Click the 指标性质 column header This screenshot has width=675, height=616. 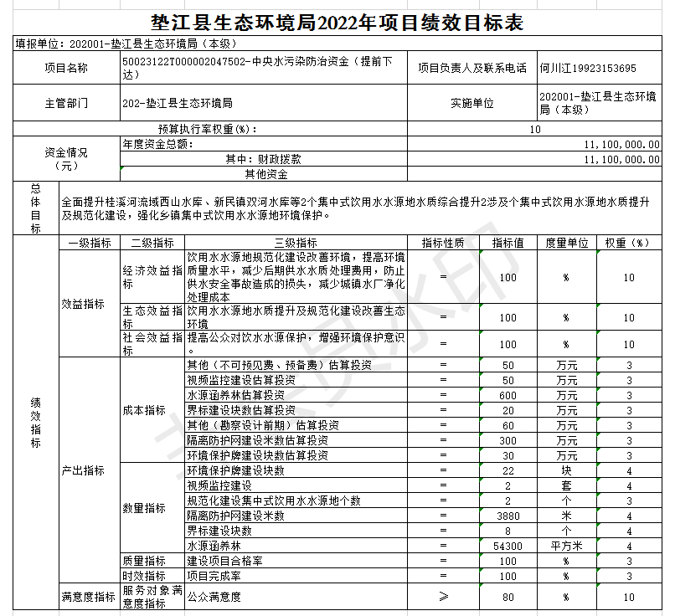443,243
